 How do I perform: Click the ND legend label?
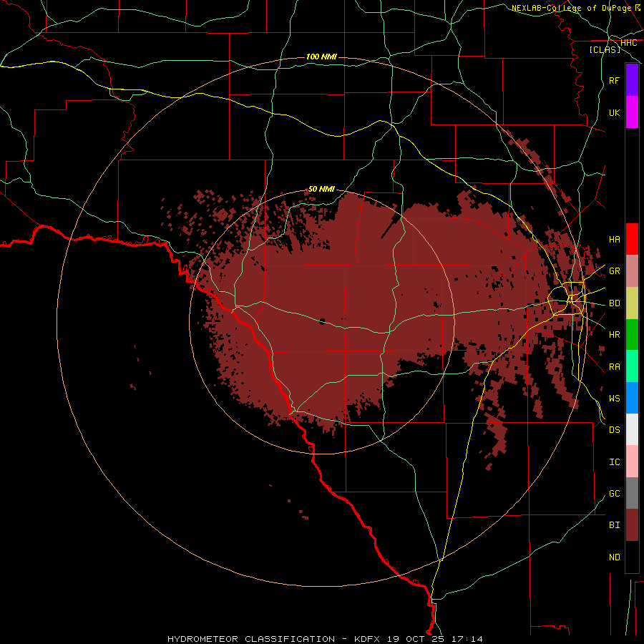[614, 557]
